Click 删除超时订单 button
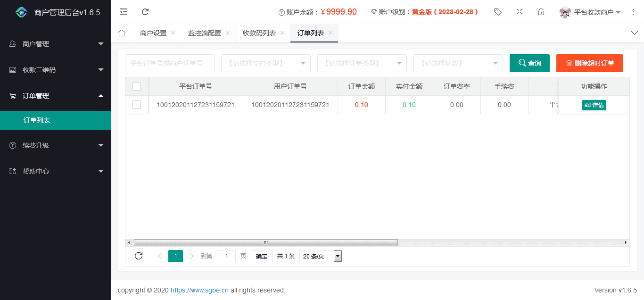The image size is (644, 300). coord(589,63)
